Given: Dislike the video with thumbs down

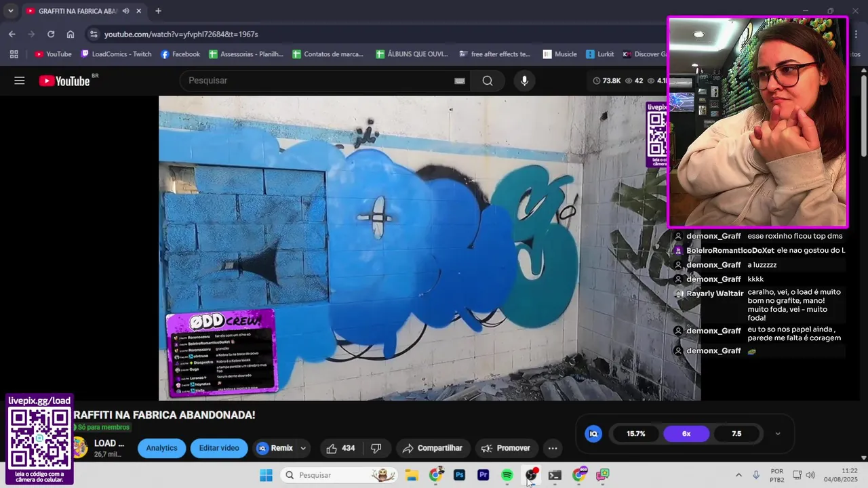Looking at the screenshot, I should point(376,448).
